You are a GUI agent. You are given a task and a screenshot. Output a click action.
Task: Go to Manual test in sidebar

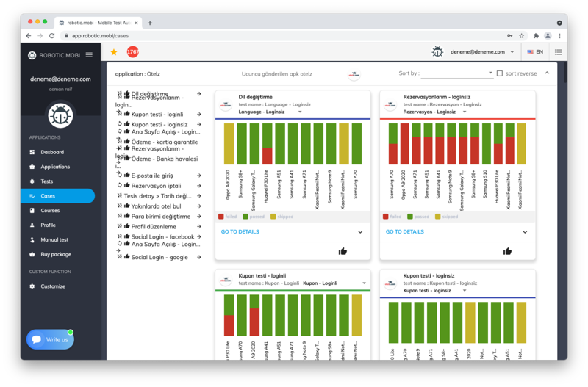click(x=54, y=239)
